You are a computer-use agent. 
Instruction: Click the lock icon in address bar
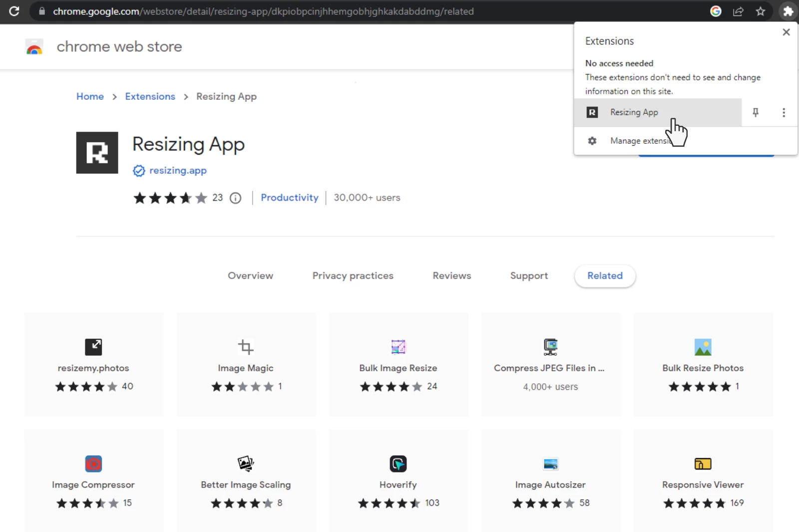(x=42, y=11)
